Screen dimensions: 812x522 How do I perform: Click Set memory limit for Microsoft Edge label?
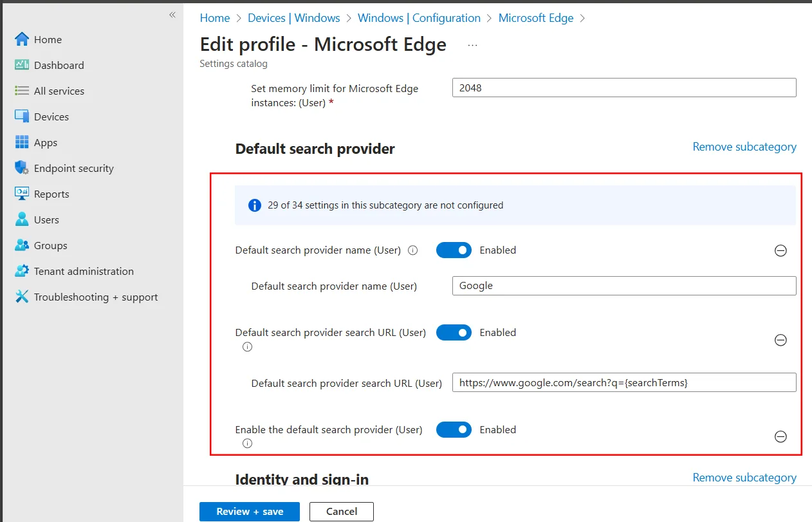click(x=335, y=95)
